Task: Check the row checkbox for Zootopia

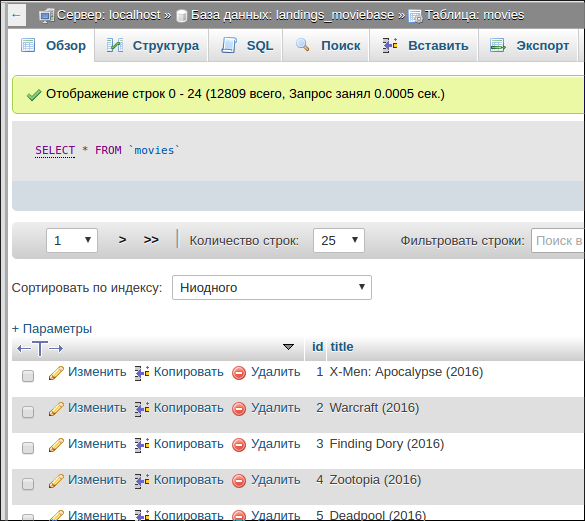Action: coord(28,484)
